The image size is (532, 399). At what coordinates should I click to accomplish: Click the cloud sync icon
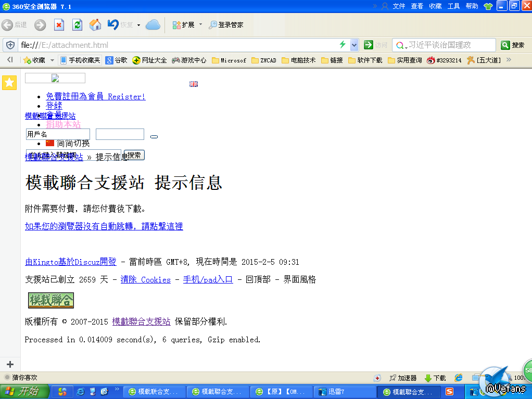[153, 25]
